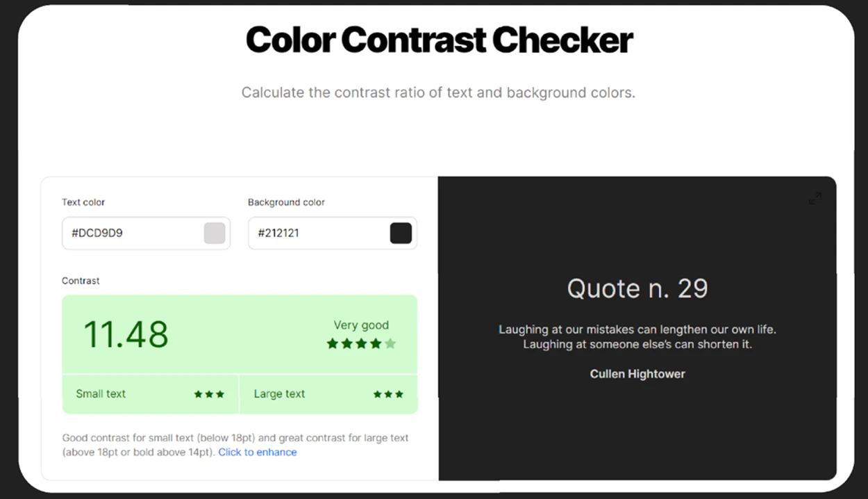Edit the #DCD9D9 text color field

point(146,233)
